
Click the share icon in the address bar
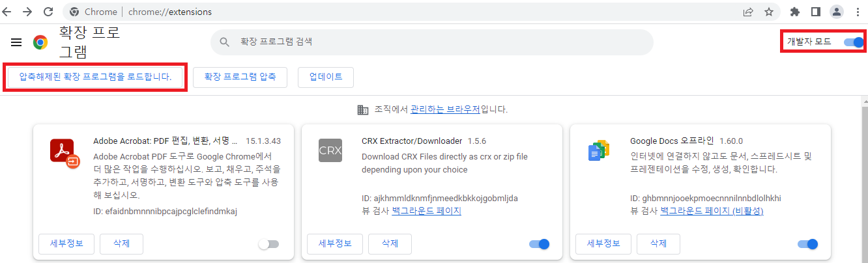tap(747, 12)
